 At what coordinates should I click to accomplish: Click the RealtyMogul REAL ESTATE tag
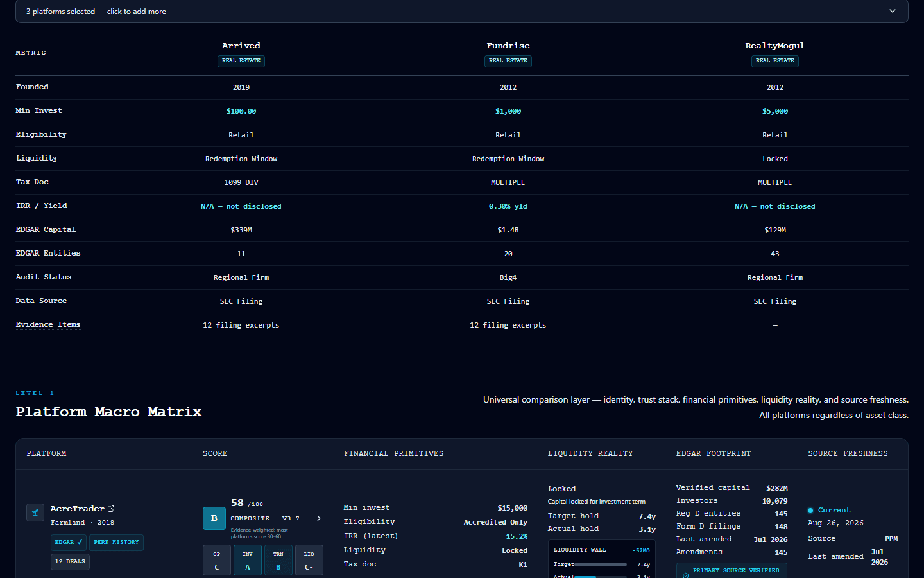click(775, 61)
